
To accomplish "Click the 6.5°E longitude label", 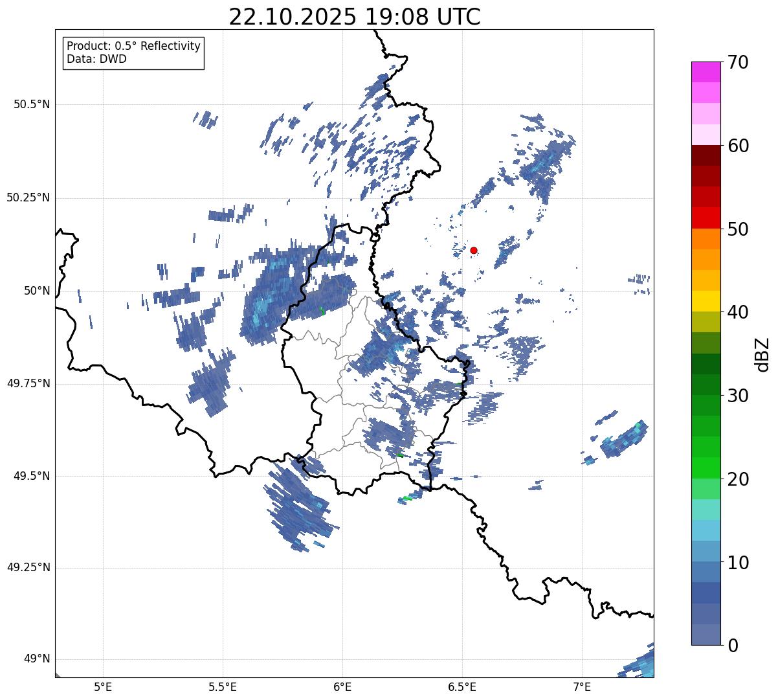I will coord(462,687).
